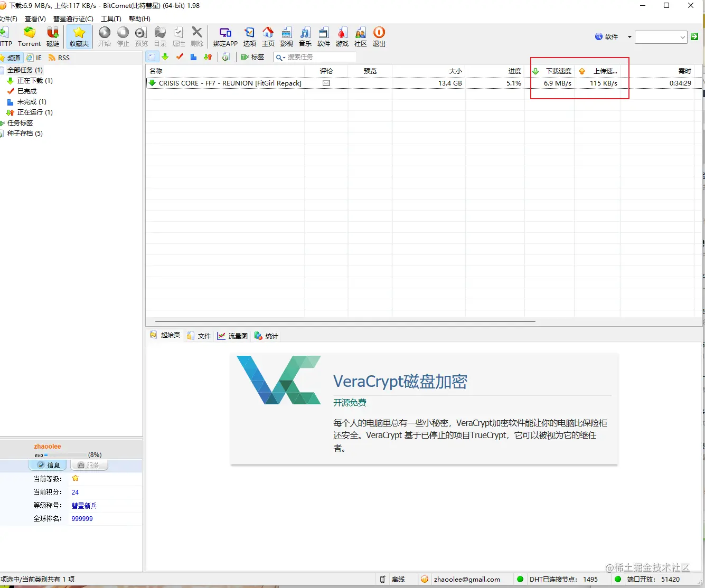
Task: Click the 端口开放 port status indicator
Action: click(618, 579)
